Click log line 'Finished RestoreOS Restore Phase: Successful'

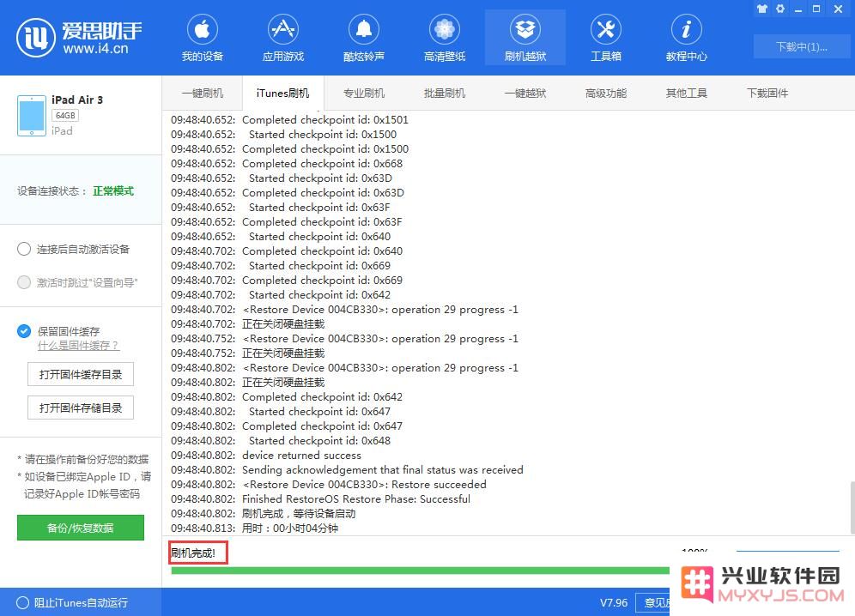356,498
